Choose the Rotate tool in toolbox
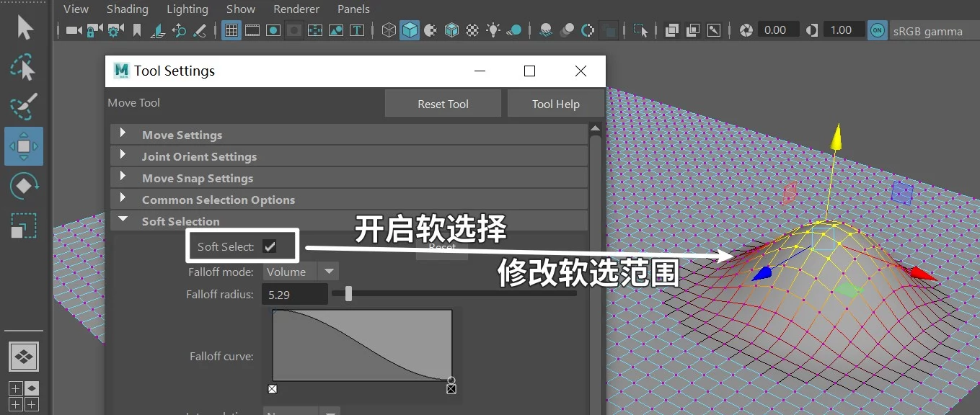The height and width of the screenshot is (415, 980). 24,186
